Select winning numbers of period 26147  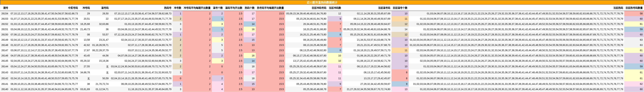(x=44, y=50)
